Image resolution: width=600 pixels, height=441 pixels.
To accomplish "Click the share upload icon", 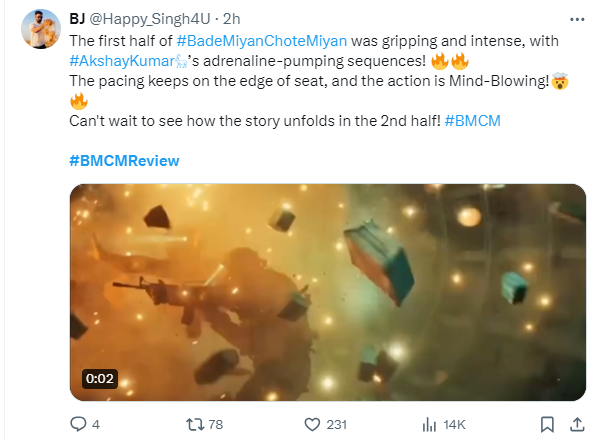I will pos(577,424).
